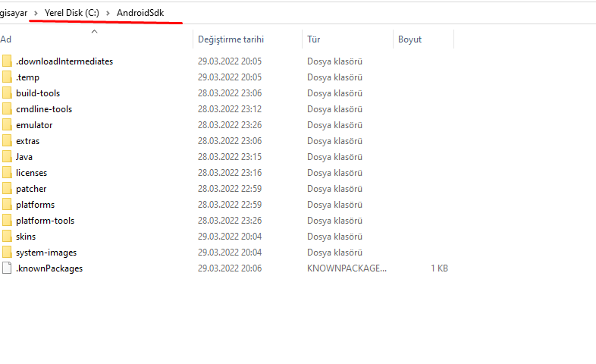Select the platforms folder name
Viewport: 596px width, 364px height.
coord(36,205)
